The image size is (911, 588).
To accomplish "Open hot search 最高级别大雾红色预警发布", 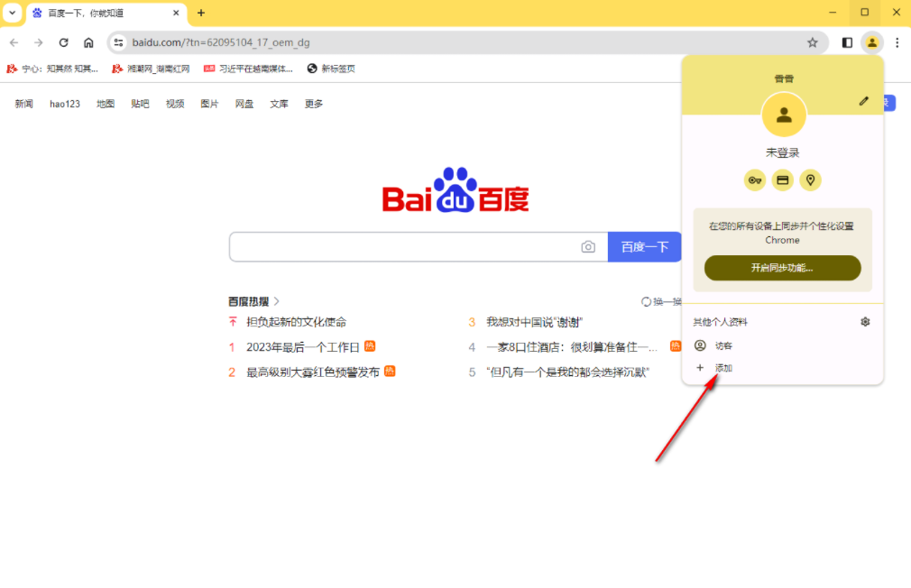I will (x=313, y=372).
